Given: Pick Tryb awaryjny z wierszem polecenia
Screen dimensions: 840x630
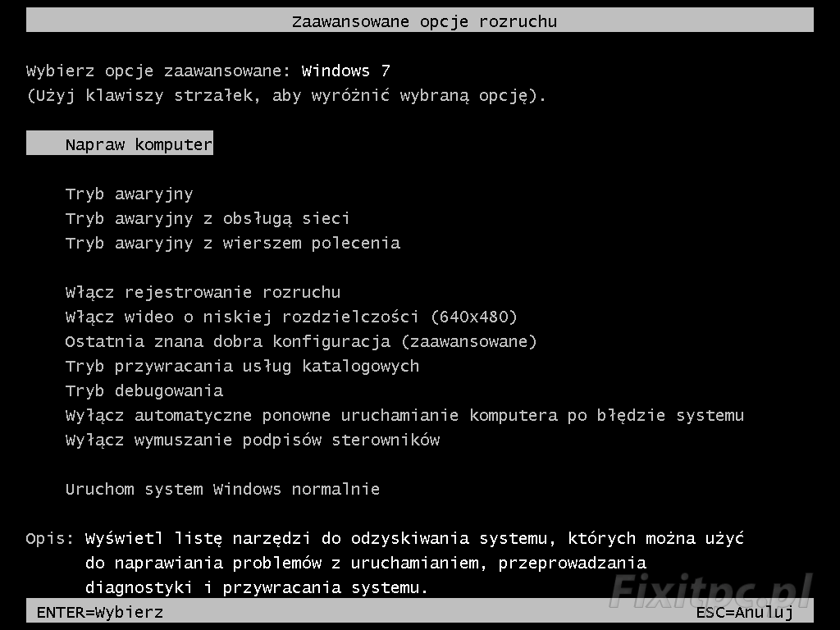Looking at the screenshot, I should [x=232, y=243].
